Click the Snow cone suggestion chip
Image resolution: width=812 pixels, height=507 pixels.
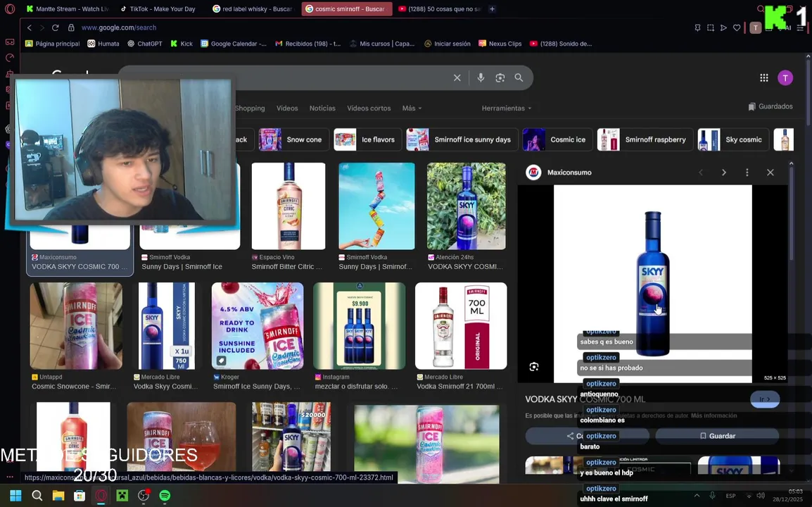(x=294, y=139)
